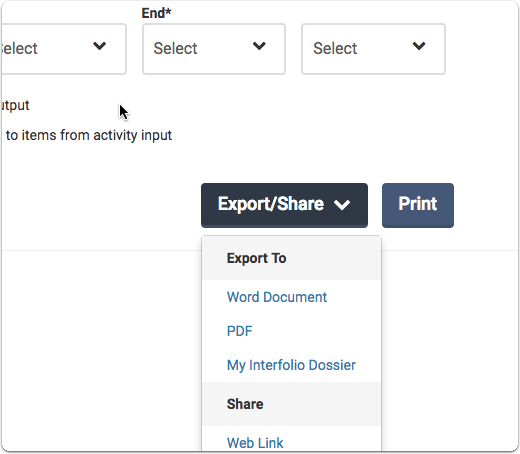This screenshot has width=520, height=454.
Task: Click the 'Select' placeholder in the rightmost field
Action: 335,49
